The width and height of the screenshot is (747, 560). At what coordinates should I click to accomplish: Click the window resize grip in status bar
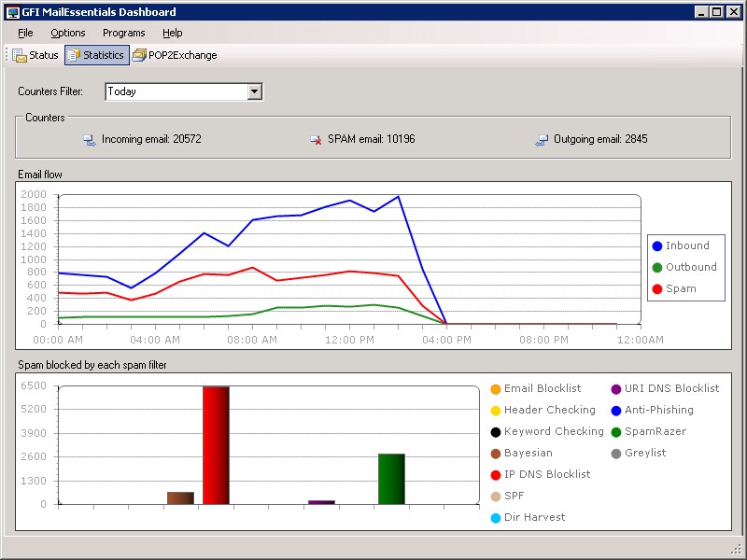click(x=736, y=549)
